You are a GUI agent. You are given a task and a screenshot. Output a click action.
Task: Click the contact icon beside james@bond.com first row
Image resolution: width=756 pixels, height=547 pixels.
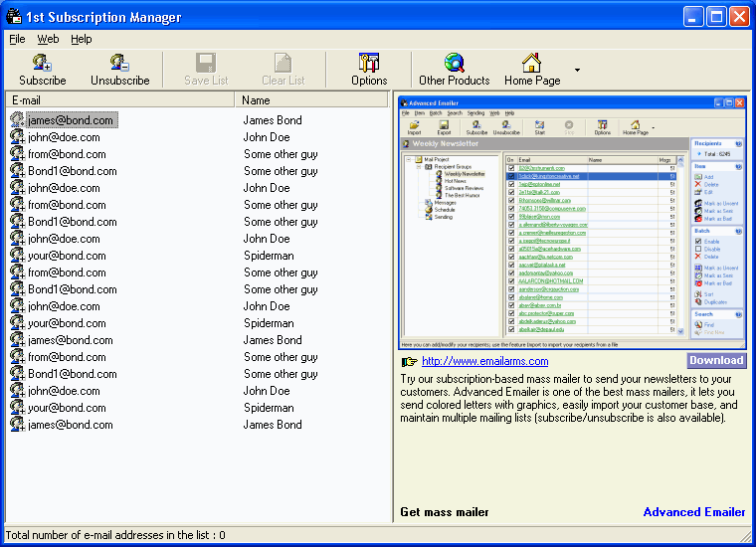click(17, 120)
